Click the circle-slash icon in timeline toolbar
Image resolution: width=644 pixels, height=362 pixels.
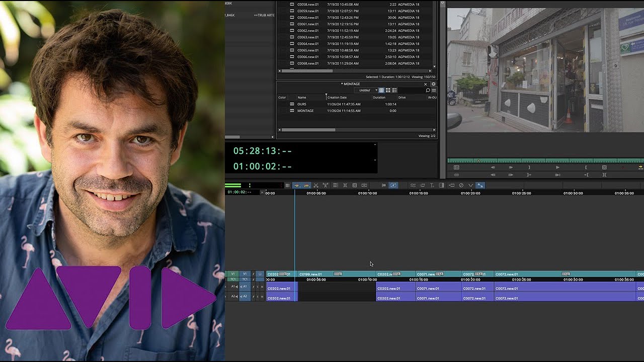461,185
